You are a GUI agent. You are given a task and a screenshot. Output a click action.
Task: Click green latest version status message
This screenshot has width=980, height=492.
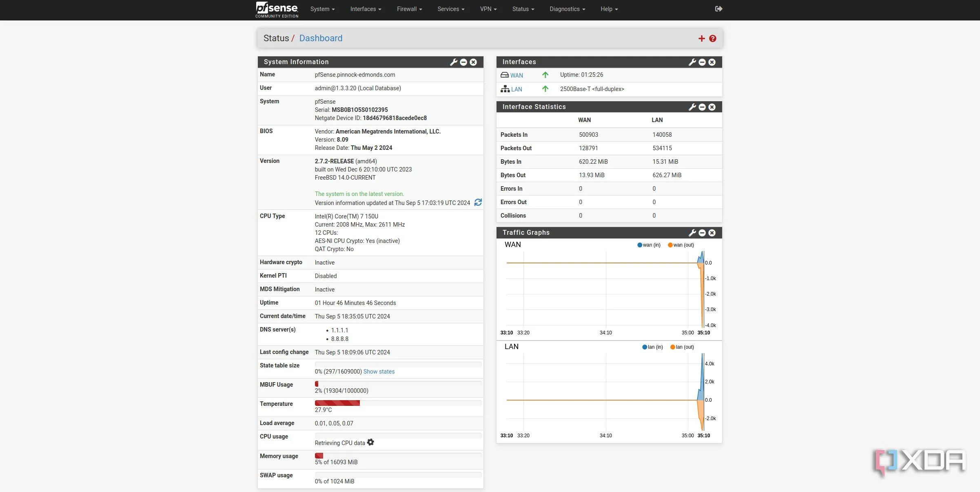pyautogui.click(x=359, y=194)
